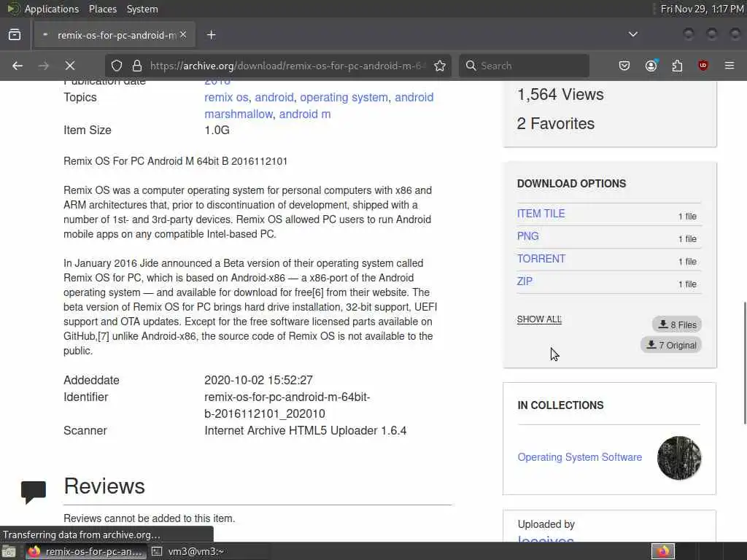747x560 pixels.
Task: Open ZIP download option
Action: point(525,281)
